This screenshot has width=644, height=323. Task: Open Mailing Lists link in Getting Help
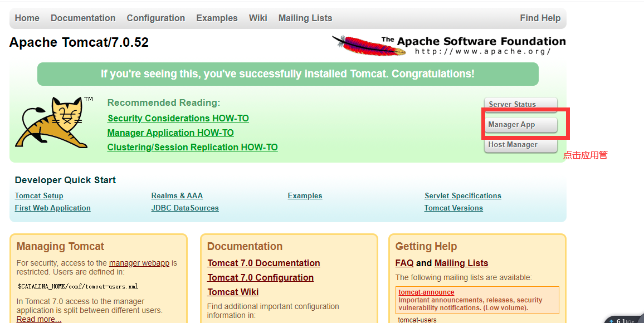point(461,263)
